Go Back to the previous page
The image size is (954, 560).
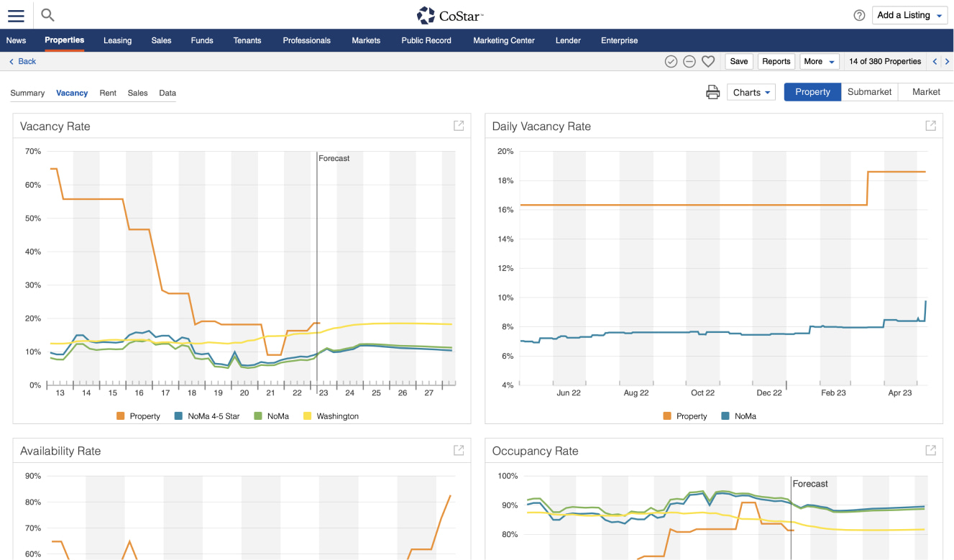[22, 62]
